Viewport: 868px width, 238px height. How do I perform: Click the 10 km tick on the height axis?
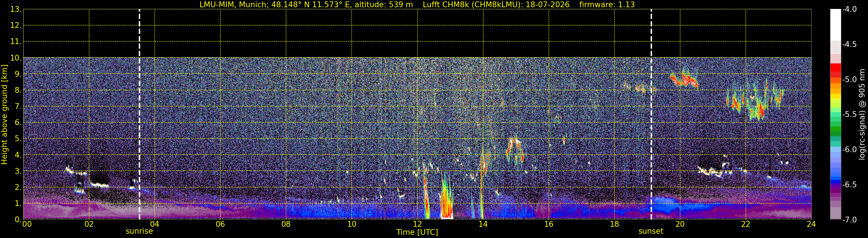tap(16, 58)
